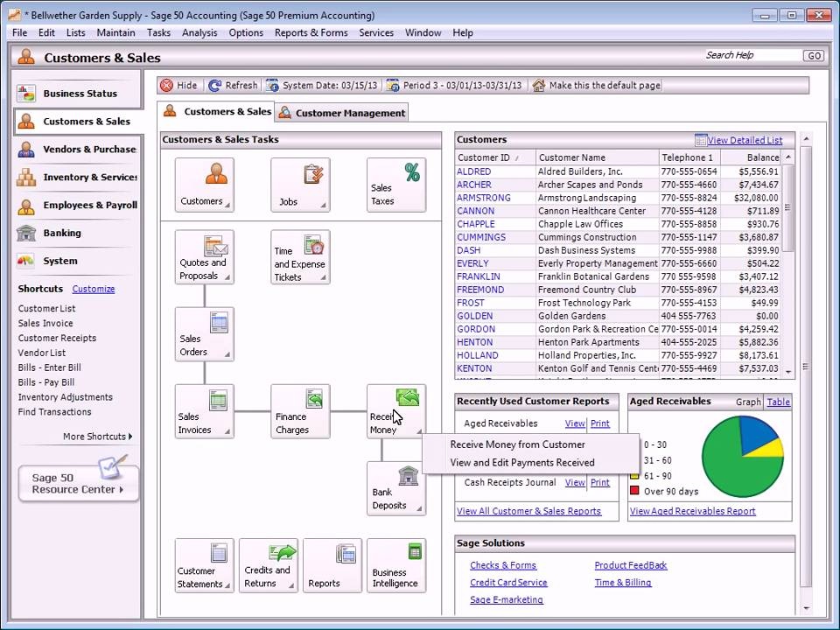Open the Reports & Forms menu

tap(311, 32)
